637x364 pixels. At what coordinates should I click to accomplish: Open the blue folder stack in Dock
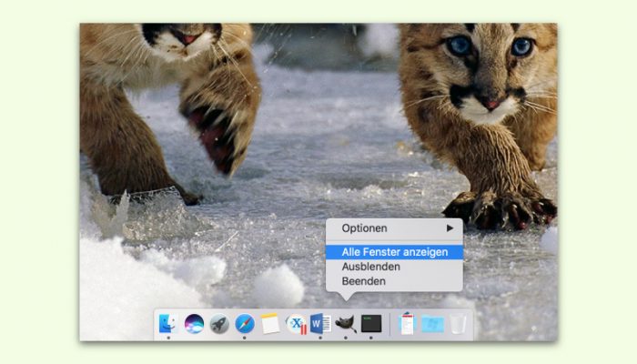pyautogui.click(x=432, y=325)
